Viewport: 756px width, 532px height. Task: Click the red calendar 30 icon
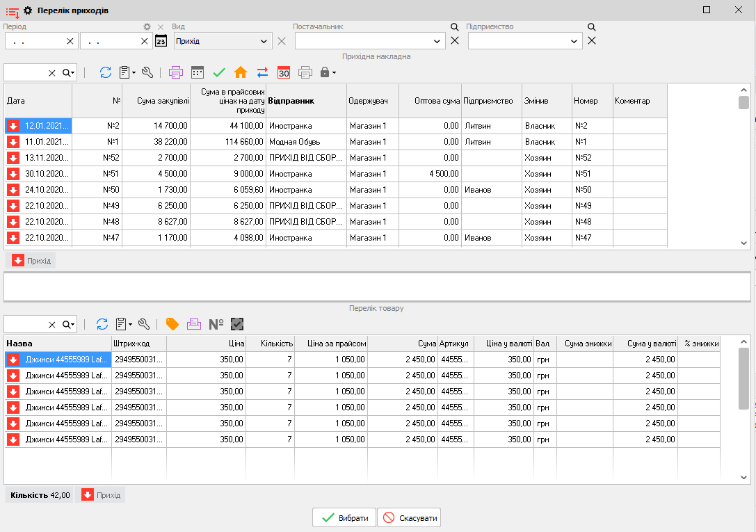(x=284, y=72)
